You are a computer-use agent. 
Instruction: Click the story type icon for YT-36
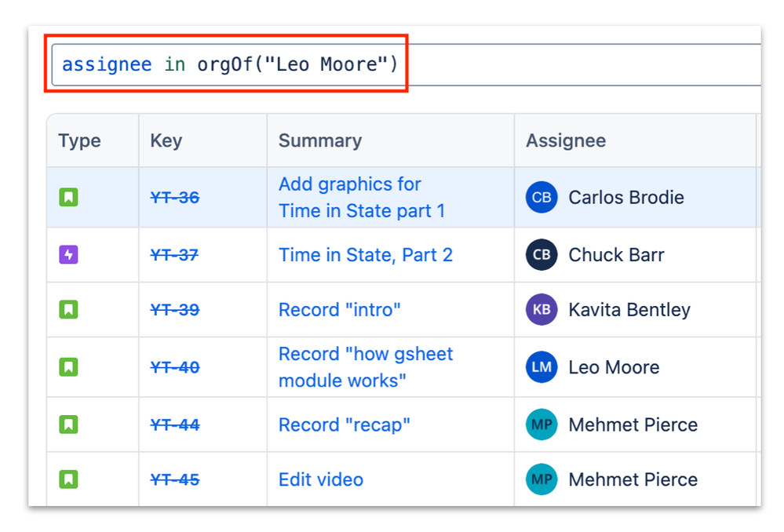click(68, 197)
